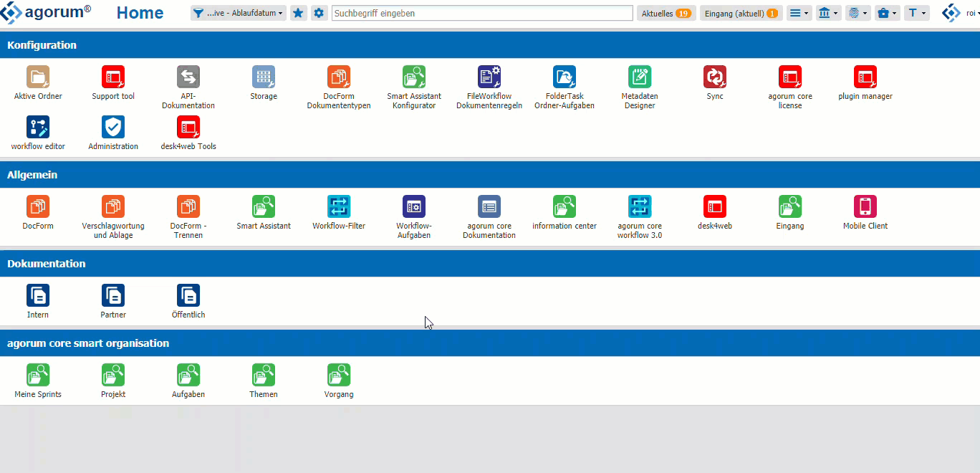Open Smart Assistant Konfigurator
980x473 pixels.
414,77
